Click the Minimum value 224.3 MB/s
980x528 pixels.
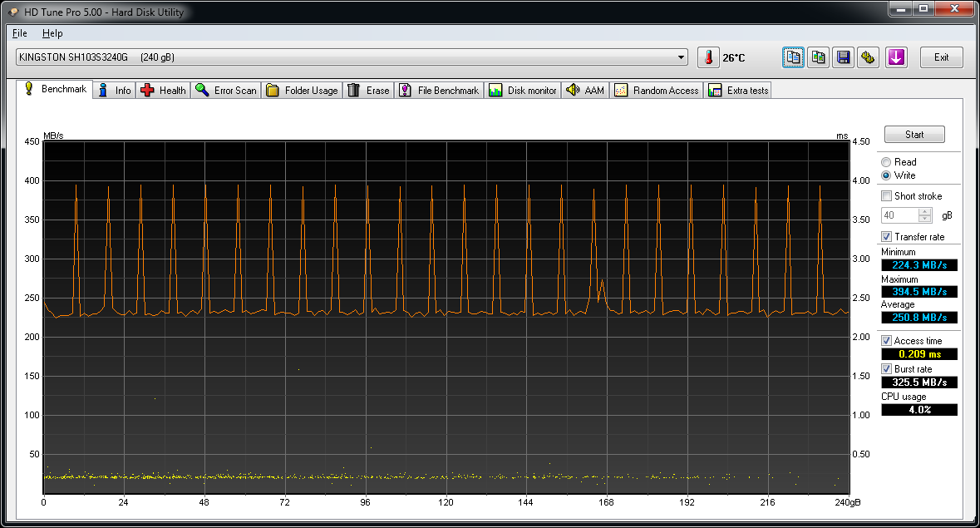tap(919, 265)
